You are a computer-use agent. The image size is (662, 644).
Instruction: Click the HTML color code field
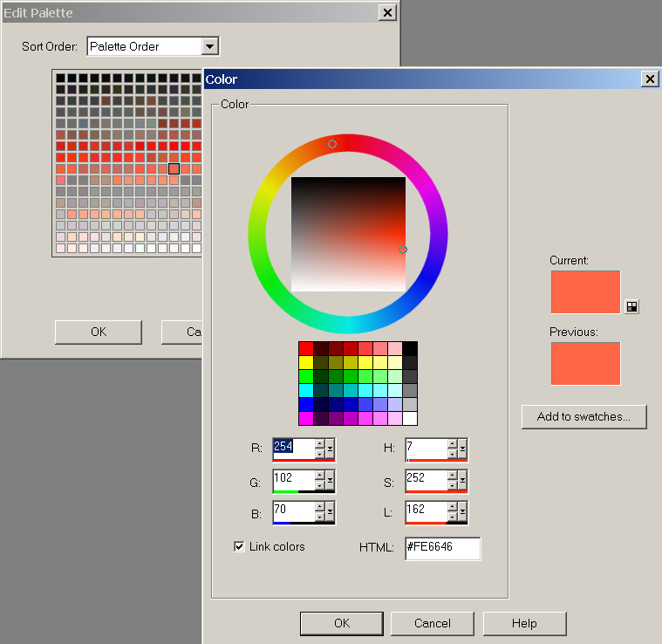point(441,548)
